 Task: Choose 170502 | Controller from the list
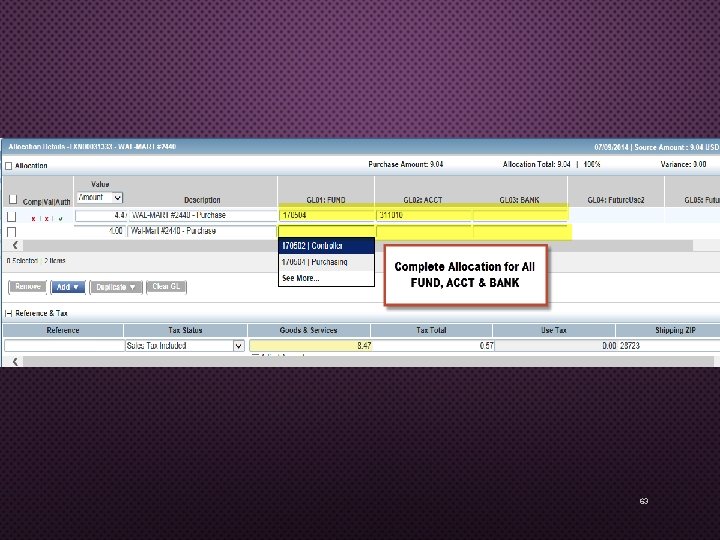(326, 246)
